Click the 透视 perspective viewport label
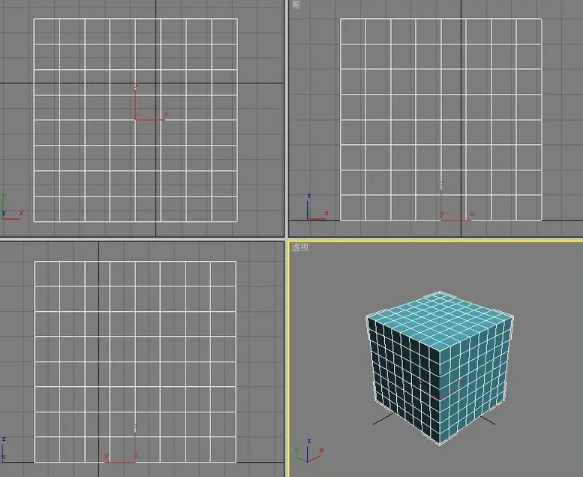The image size is (583, 477). [300, 248]
